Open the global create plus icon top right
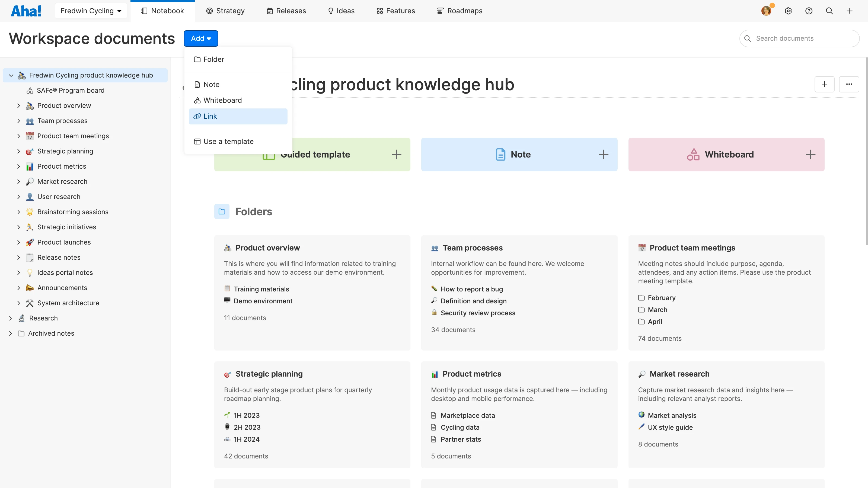Image resolution: width=868 pixels, height=488 pixels. tap(850, 11)
